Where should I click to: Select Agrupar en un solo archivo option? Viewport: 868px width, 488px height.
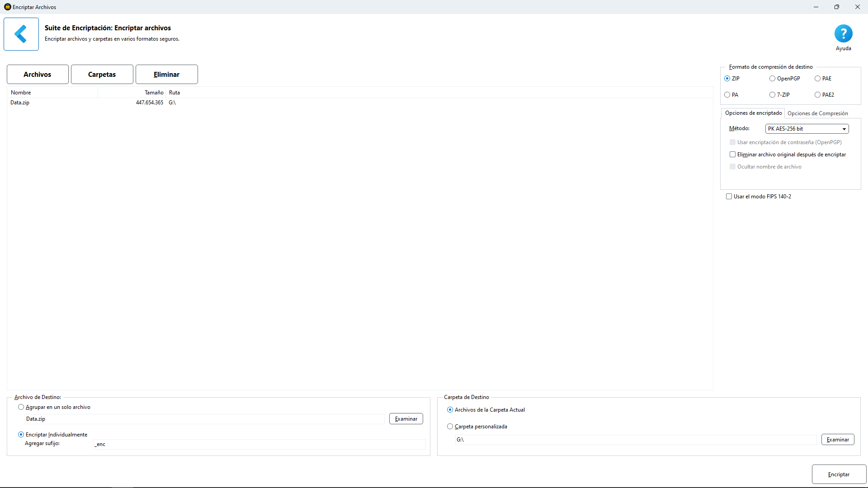(21, 407)
